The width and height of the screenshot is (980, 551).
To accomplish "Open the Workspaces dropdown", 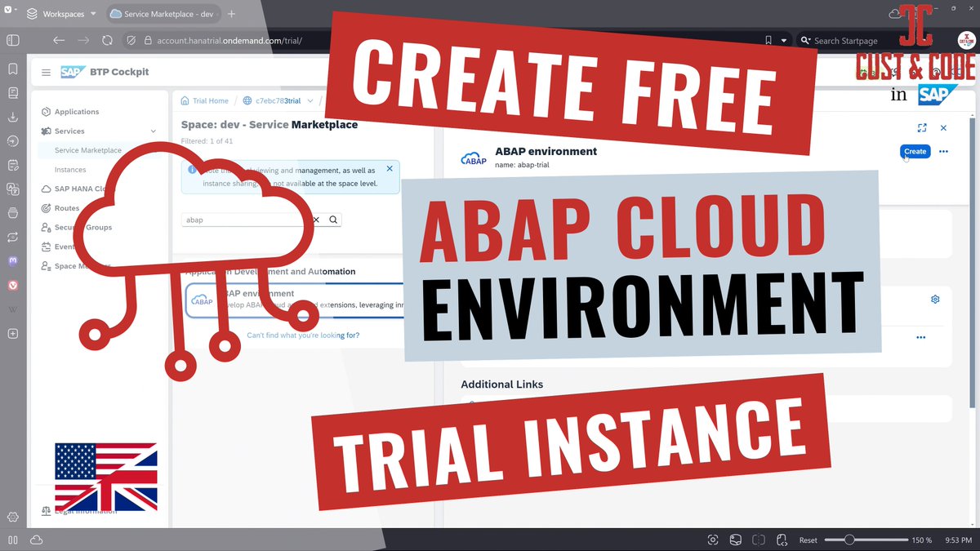I will click(x=60, y=14).
